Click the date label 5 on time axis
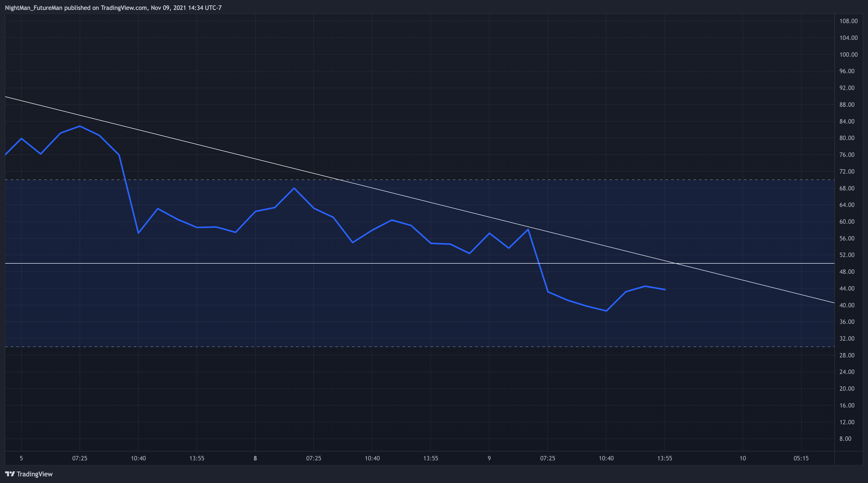 click(x=21, y=458)
